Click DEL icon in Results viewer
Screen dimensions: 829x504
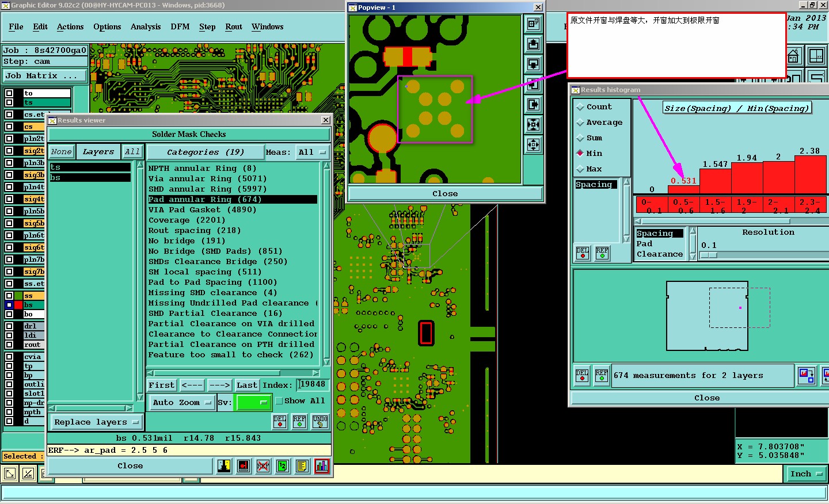click(280, 422)
